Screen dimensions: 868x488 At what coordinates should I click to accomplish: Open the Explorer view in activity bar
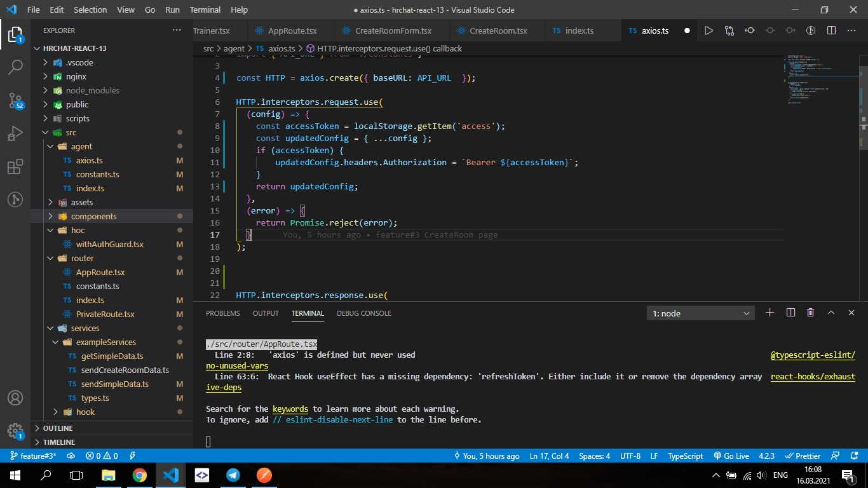tap(15, 34)
